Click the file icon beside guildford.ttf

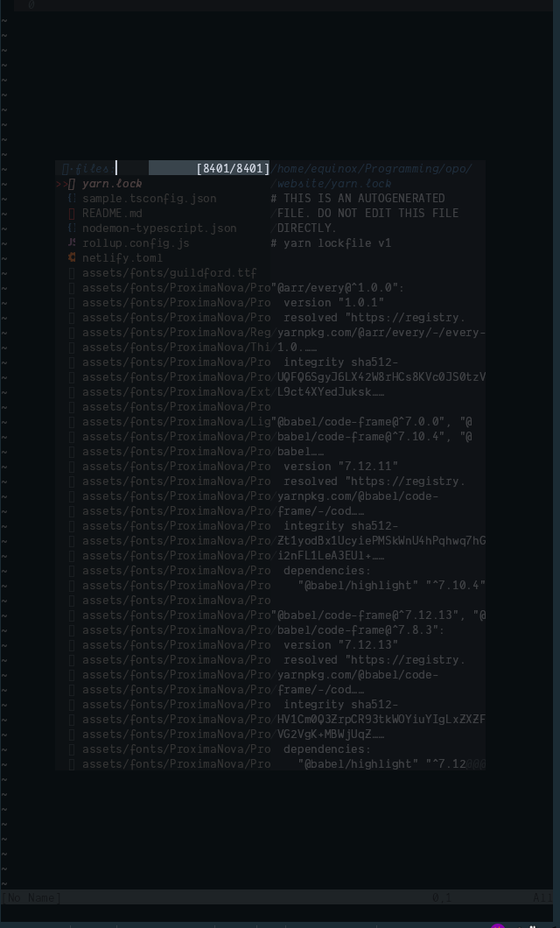tap(72, 273)
